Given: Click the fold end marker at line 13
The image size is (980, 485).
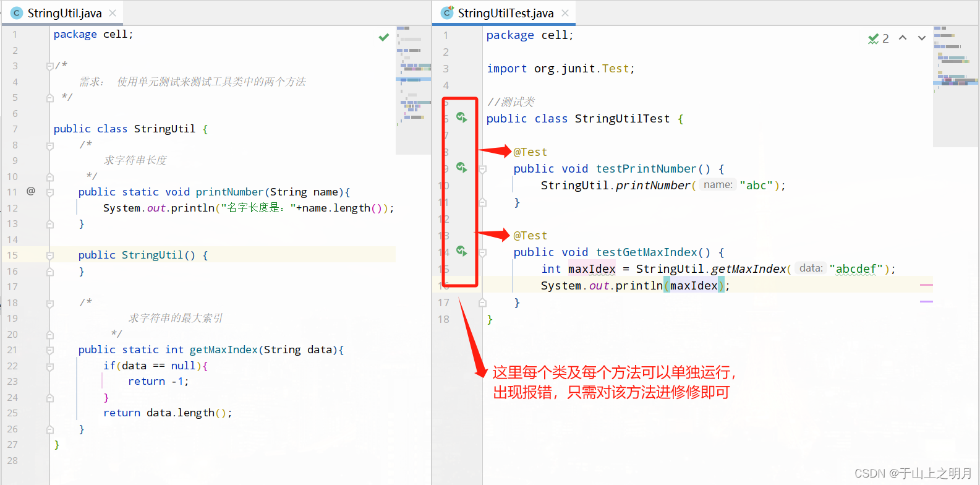Looking at the screenshot, I should click(x=50, y=224).
